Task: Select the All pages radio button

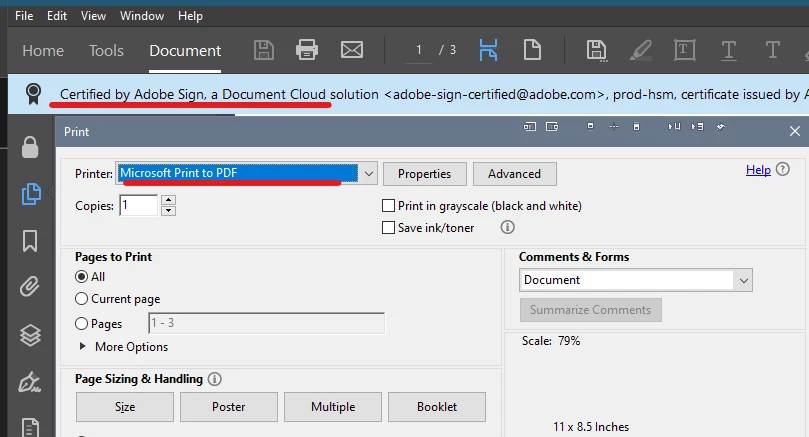Action: 81,277
